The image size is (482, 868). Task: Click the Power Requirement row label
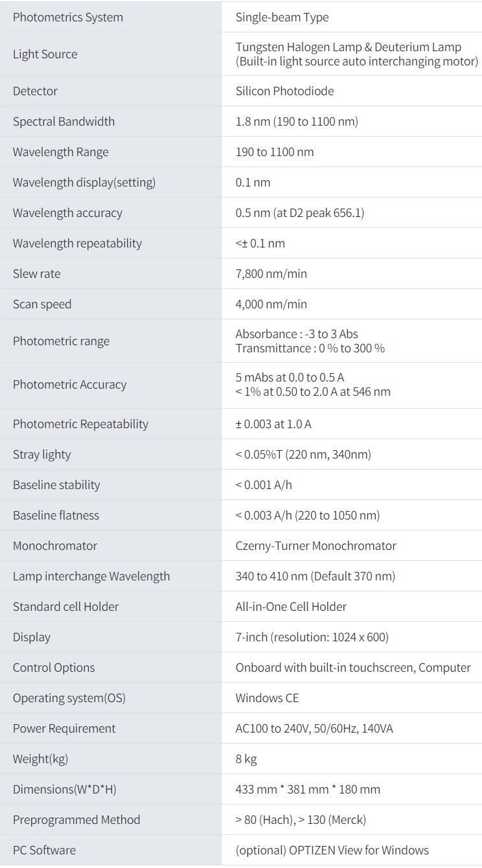point(64,729)
